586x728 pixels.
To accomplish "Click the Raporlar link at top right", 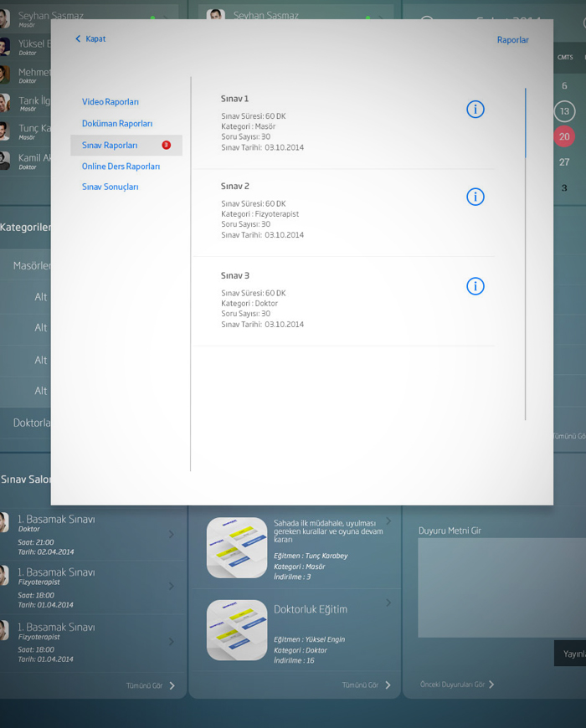I will click(x=512, y=39).
